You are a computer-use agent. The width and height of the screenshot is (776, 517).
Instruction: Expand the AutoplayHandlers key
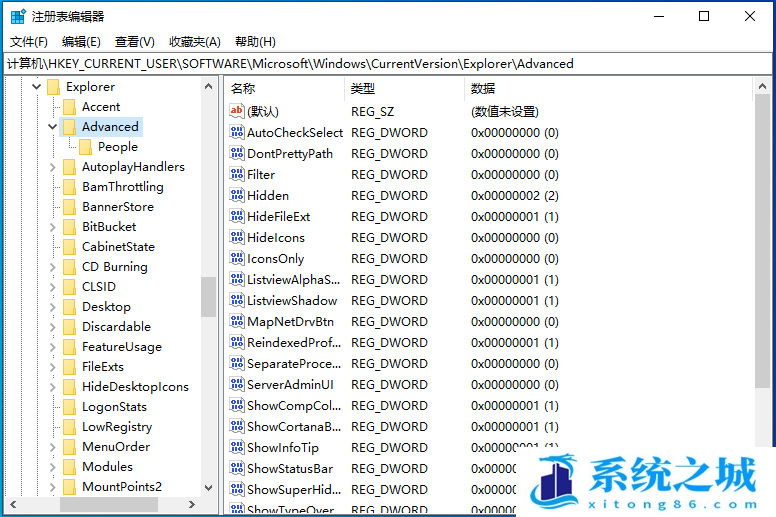(x=52, y=167)
